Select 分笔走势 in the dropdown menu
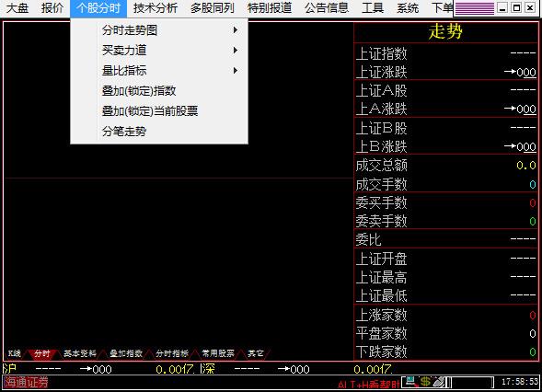 point(159,132)
